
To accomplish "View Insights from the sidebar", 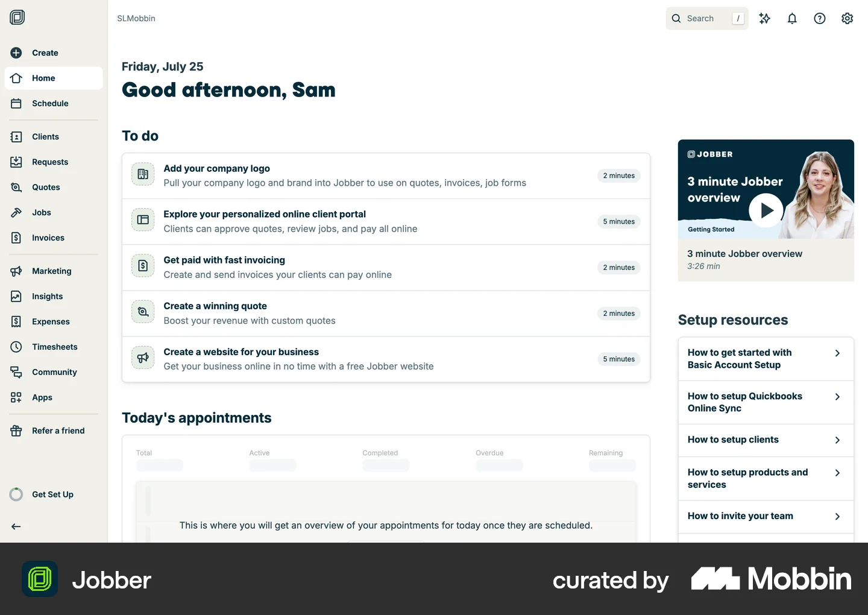I will (54, 297).
